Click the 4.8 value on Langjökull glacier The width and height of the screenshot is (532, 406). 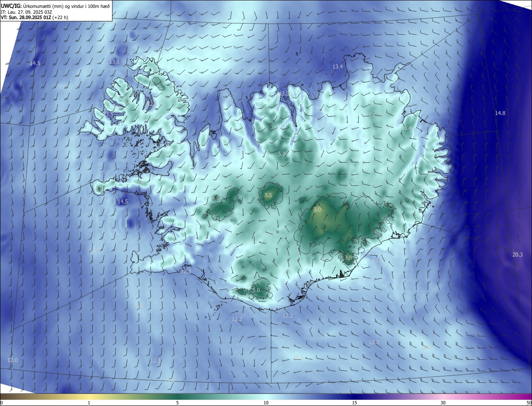point(216,198)
